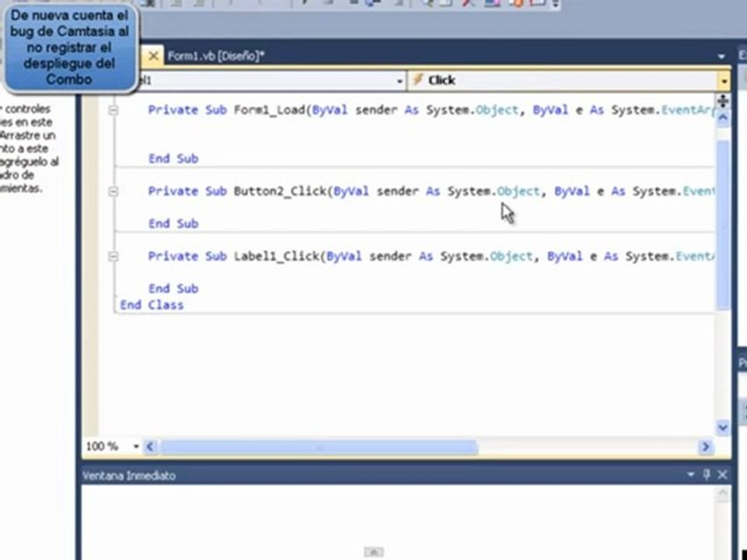Click the vertical scrollbar down arrow
This screenshot has height=560, width=747.
[x=723, y=427]
